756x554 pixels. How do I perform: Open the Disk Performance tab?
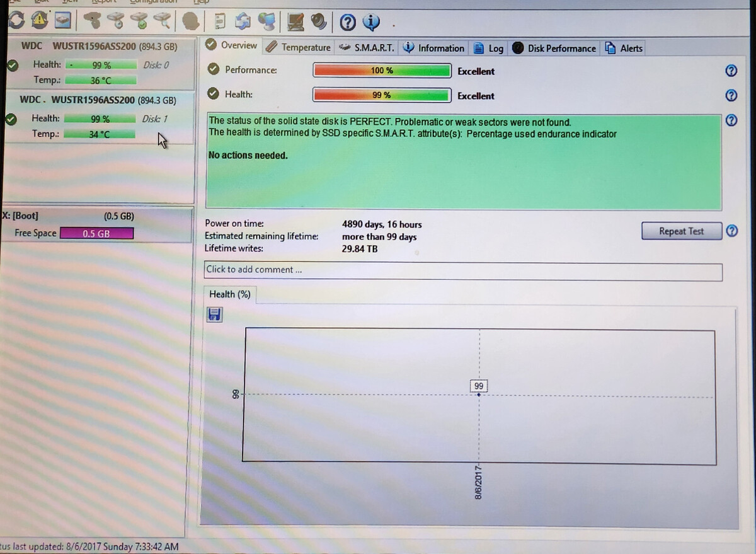pyautogui.click(x=554, y=48)
